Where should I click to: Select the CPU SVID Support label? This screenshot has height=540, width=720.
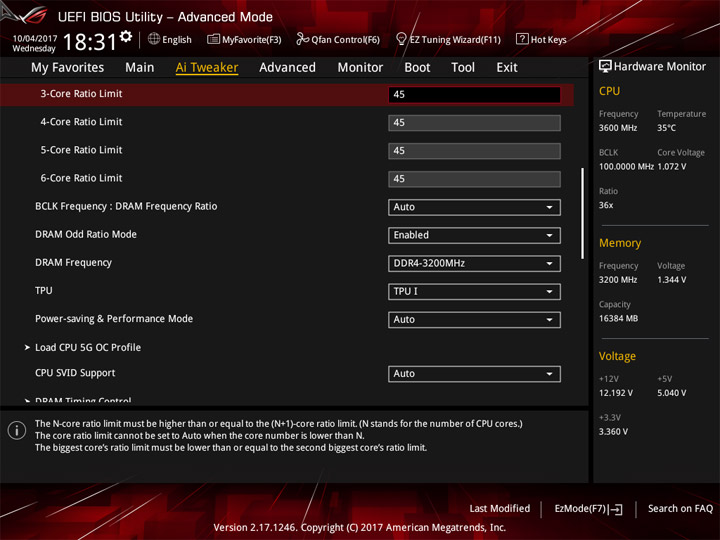(75, 373)
